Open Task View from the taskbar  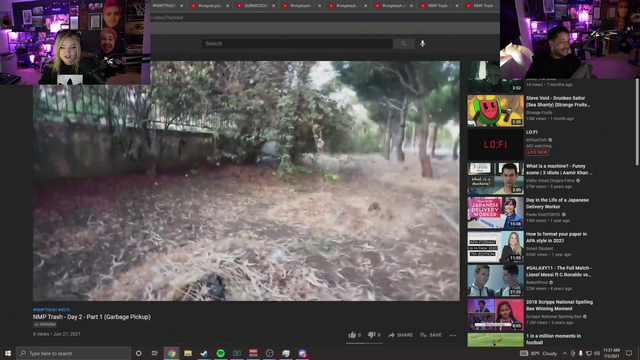pyautogui.click(x=155, y=353)
